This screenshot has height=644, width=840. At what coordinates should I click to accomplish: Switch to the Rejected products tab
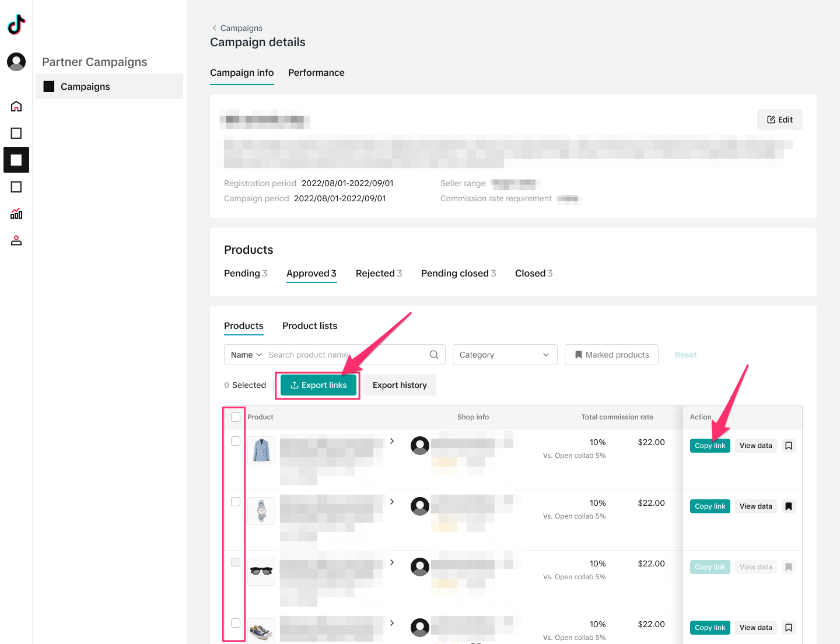click(379, 274)
